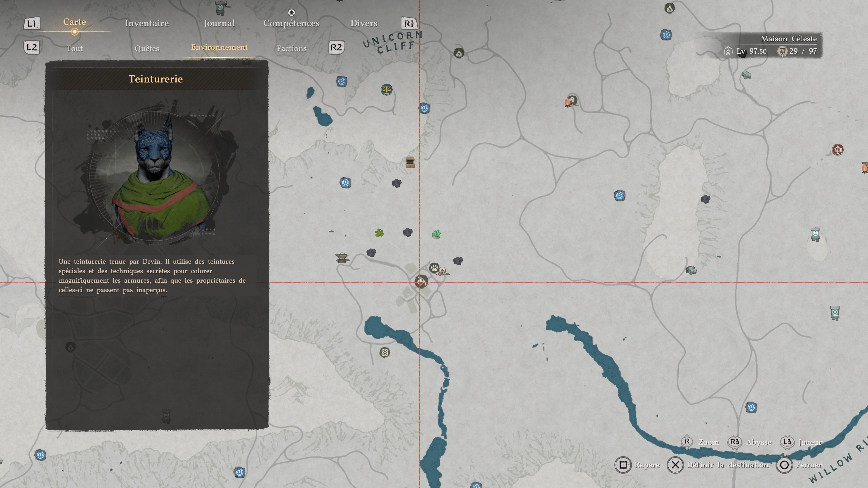Click the potion marker near Unicorn Cliff label

coord(459,53)
